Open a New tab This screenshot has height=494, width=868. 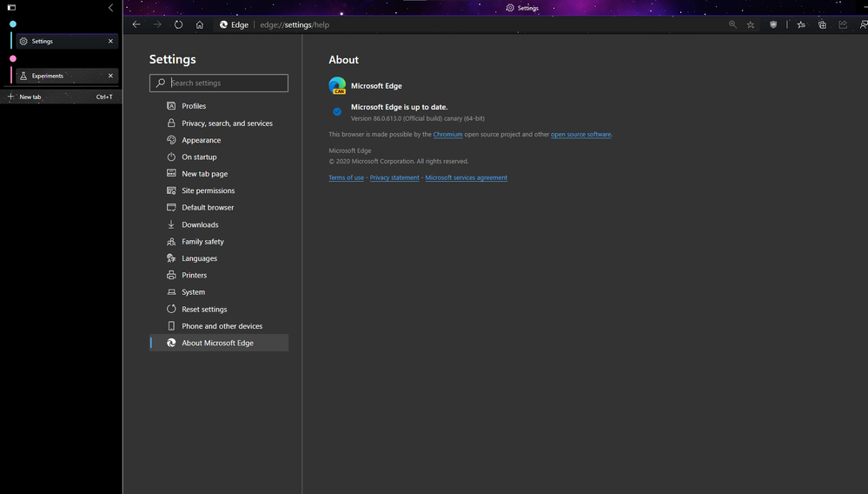click(61, 97)
